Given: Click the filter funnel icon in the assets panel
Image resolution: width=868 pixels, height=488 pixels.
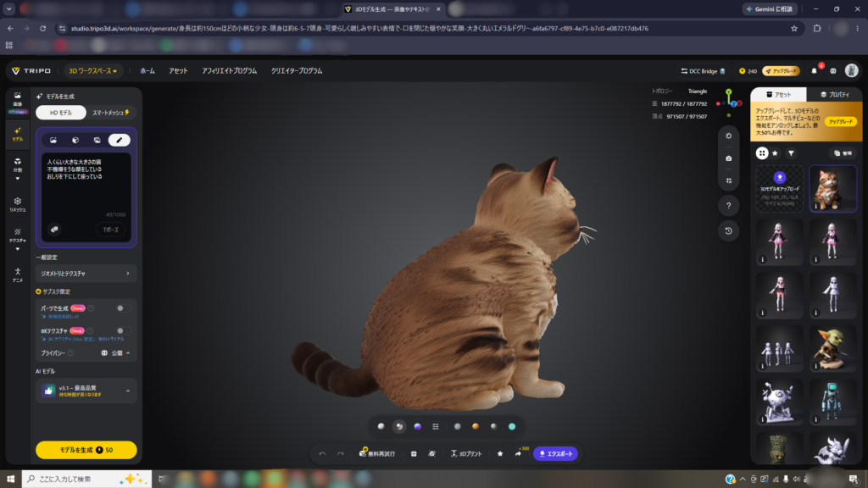Looking at the screenshot, I should coord(791,153).
